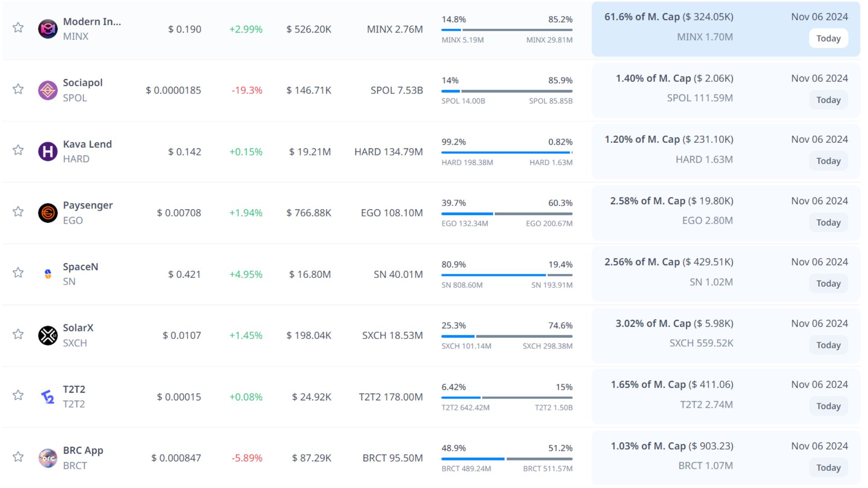
Task: Add SolarX to watchlist star
Action: 18,334
